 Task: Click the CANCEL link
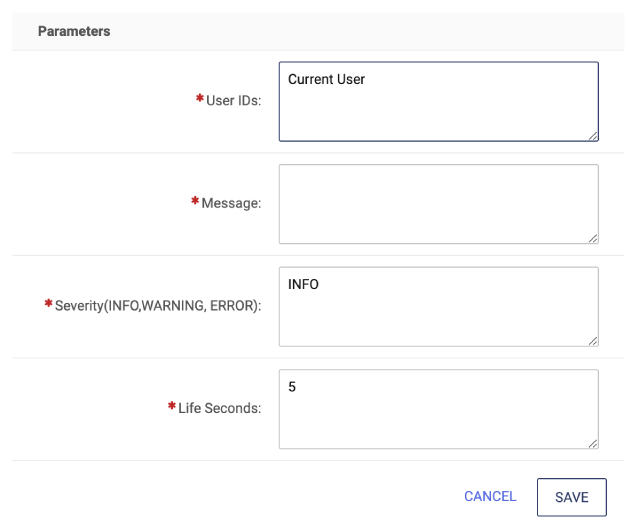pos(490,496)
